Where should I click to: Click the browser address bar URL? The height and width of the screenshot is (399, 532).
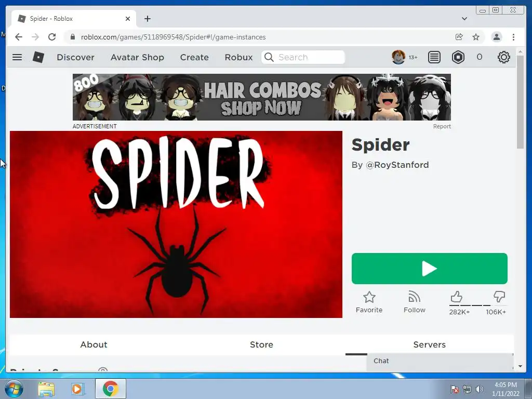[173, 37]
